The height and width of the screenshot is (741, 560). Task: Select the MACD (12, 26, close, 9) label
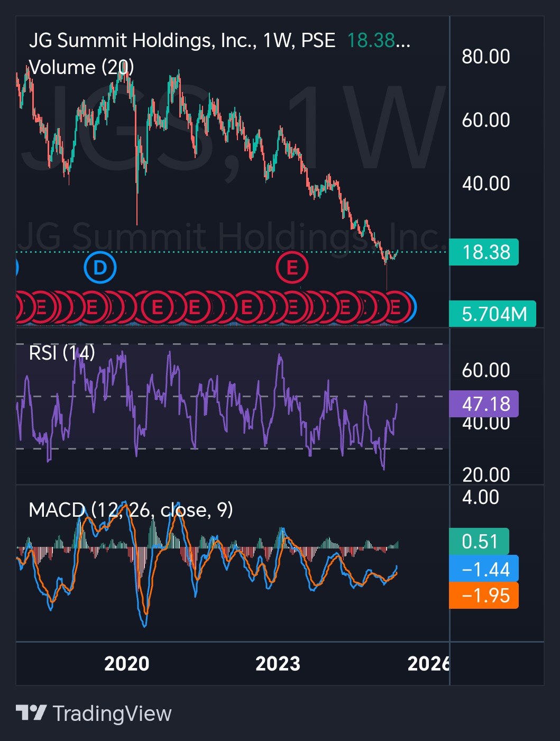point(131,510)
